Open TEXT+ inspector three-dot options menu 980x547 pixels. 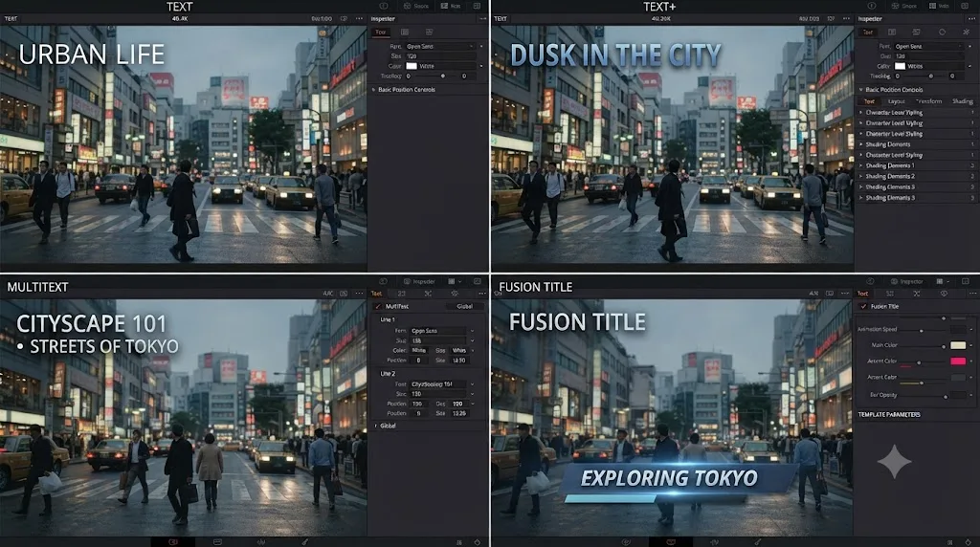click(970, 19)
